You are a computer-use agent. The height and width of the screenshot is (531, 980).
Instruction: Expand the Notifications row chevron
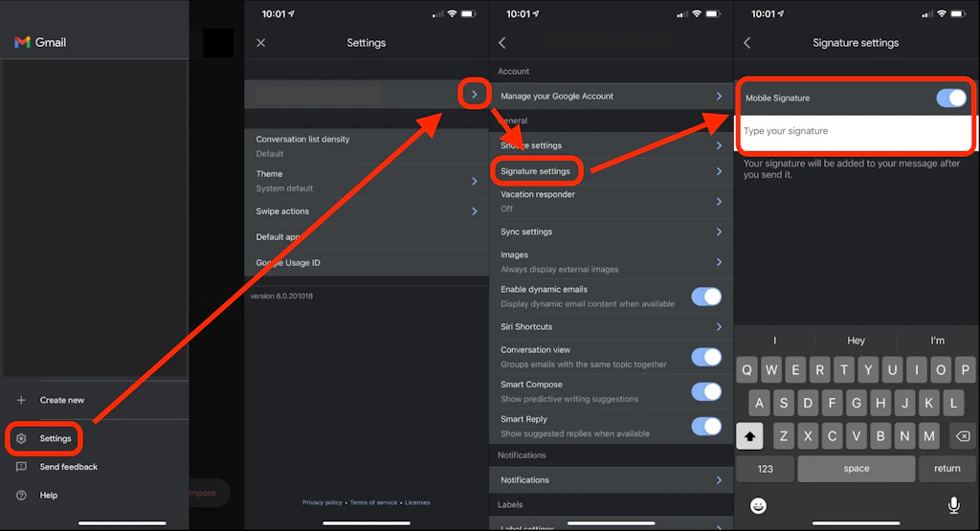click(x=719, y=479)
